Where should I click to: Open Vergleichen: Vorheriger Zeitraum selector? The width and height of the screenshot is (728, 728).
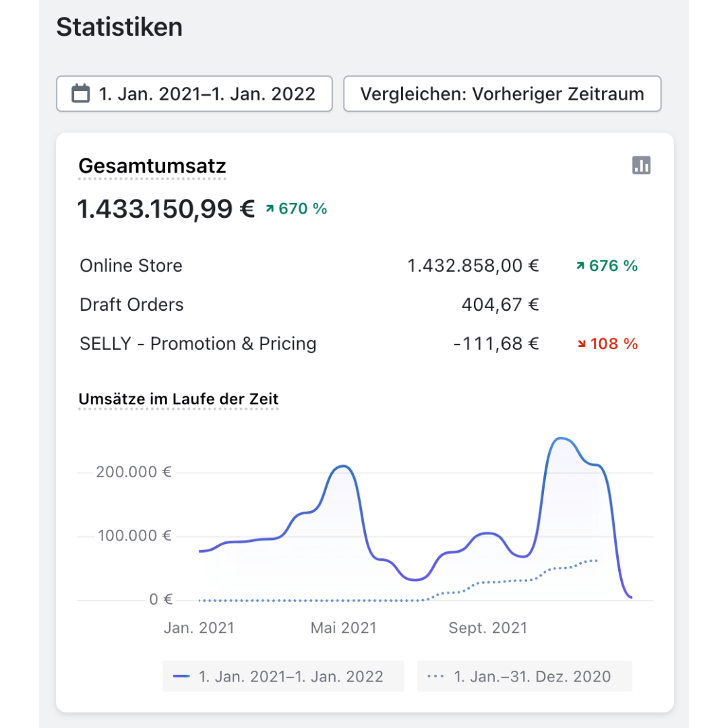click(x=502, y=94)
